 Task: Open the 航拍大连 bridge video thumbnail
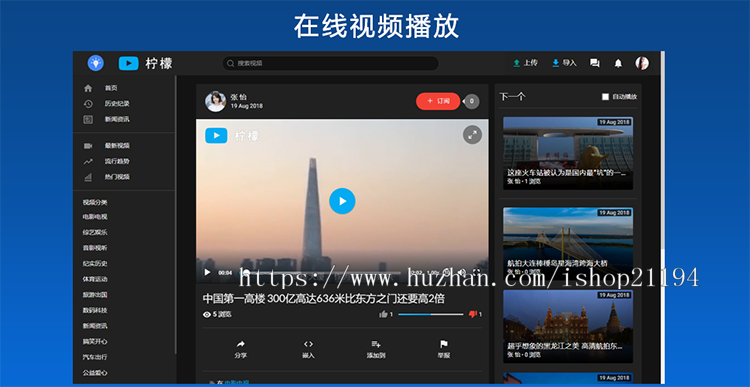click(x=568, y=243)
